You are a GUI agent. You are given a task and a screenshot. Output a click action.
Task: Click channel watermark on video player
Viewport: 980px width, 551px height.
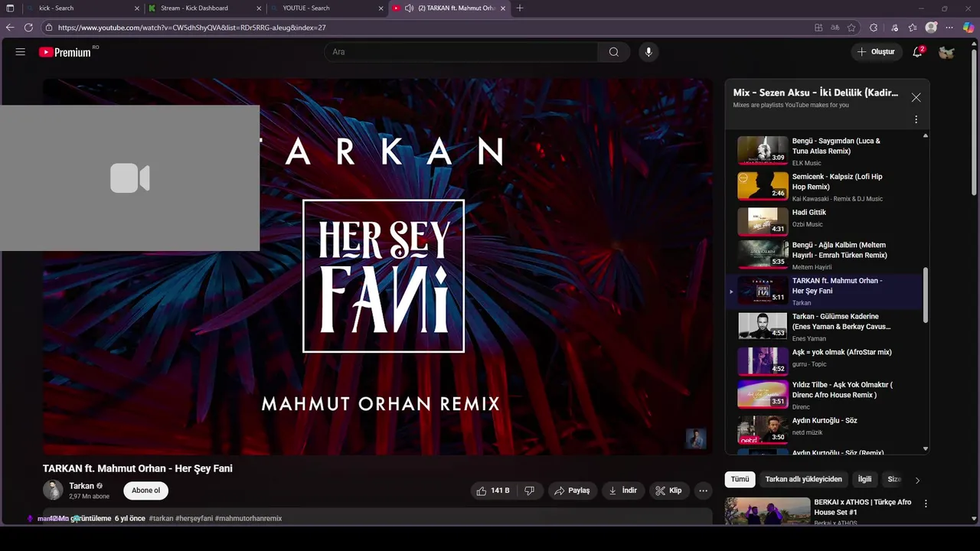696,439
